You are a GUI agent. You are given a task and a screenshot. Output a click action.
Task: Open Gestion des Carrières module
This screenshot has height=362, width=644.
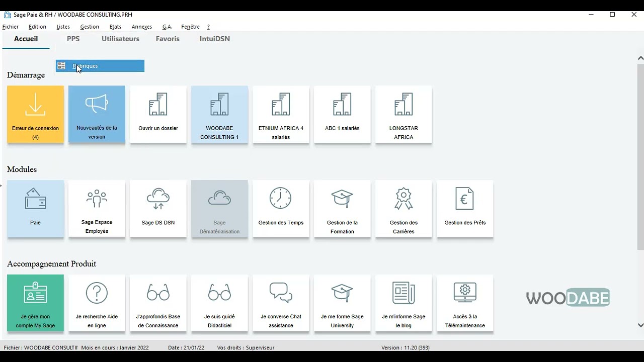tap(404, 209)
